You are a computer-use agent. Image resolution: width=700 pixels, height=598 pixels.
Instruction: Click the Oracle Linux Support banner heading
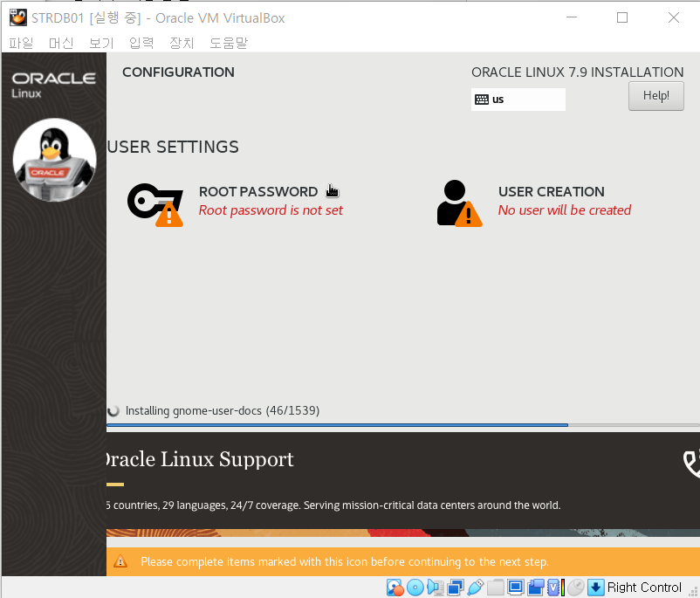[200, 459]
